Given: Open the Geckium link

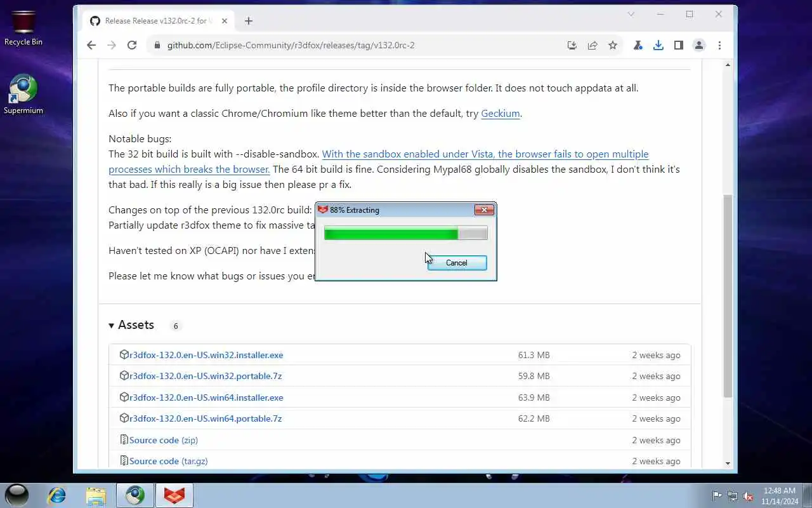Looking at the screenshot, I should [501, 114].
